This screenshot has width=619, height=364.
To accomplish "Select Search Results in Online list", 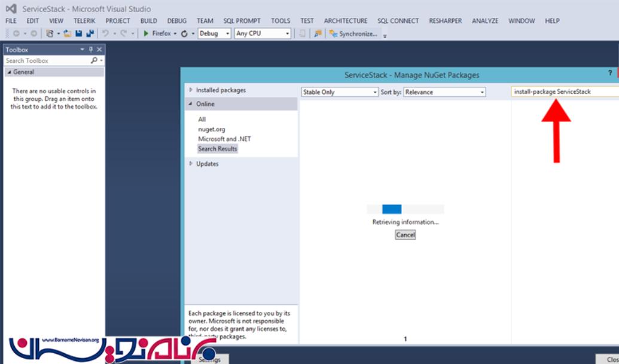I will pyautogui.click(x=218, y=149).
